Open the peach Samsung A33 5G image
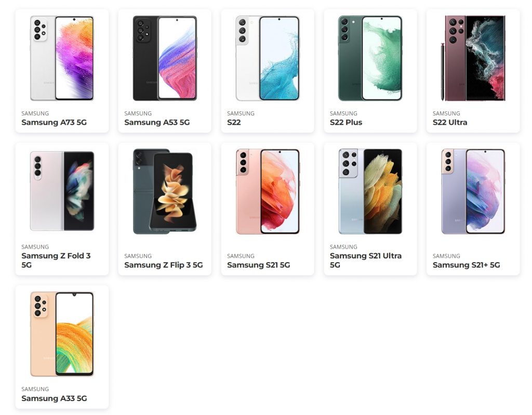The image size is (532, 415). (62, 334)
